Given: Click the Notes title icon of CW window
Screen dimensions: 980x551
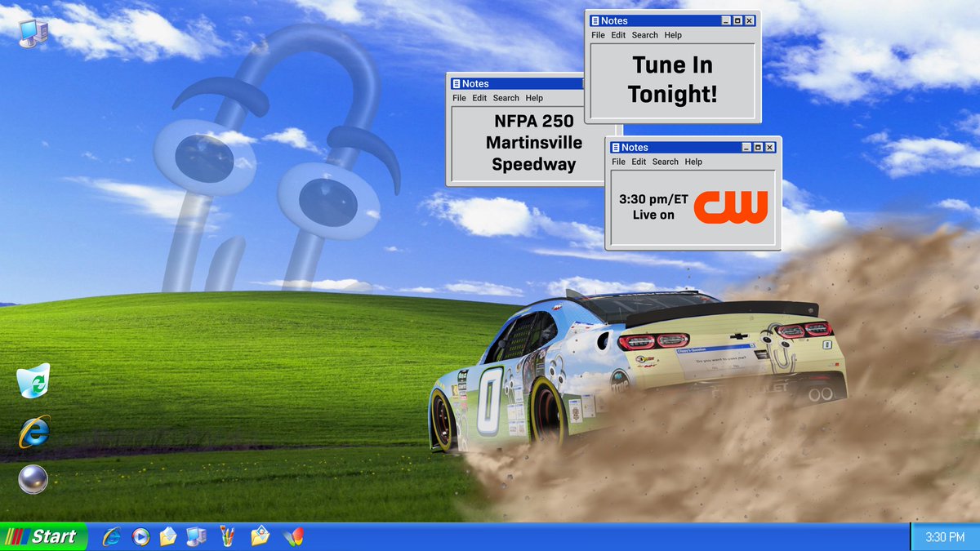Looking at the screenshot, I should 616,147.
